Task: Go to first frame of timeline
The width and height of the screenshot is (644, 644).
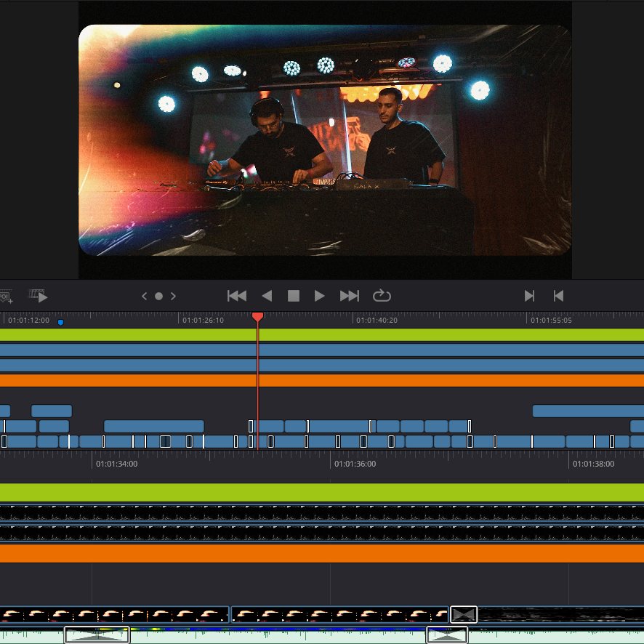Action: 237,296
